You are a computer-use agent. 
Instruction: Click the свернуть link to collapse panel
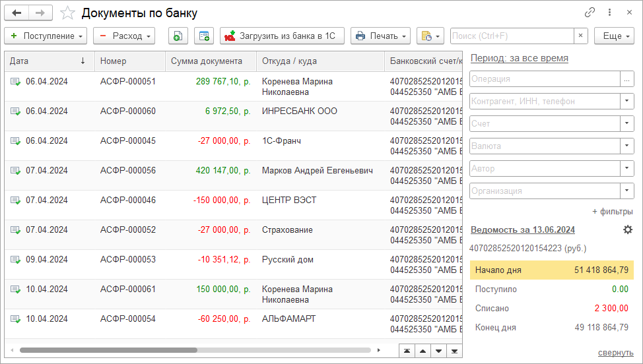(615, 353)
